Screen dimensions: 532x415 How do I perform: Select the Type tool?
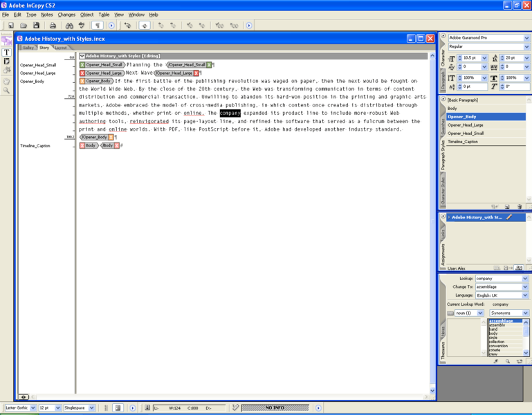[x=6, y=53]
